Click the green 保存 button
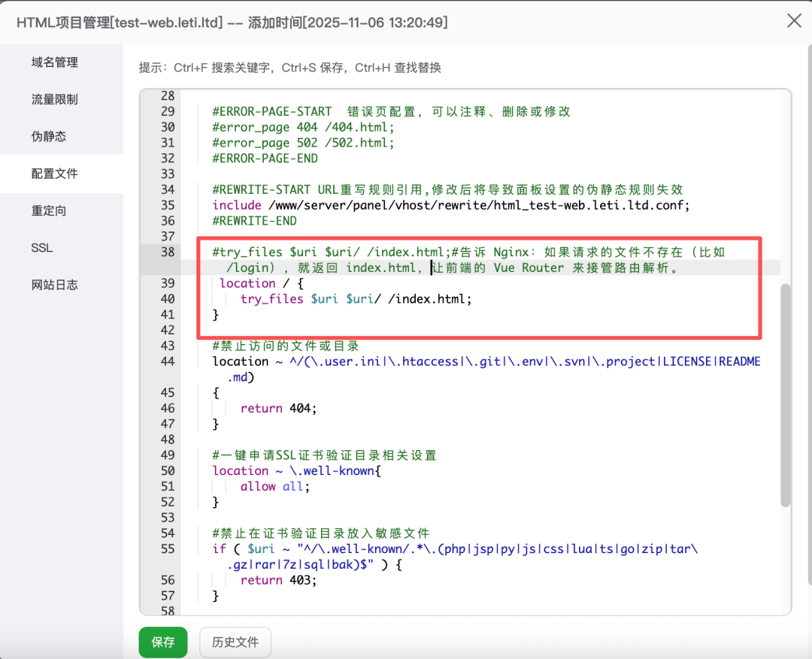Viewport: 812px width, 659px height. 163,642
